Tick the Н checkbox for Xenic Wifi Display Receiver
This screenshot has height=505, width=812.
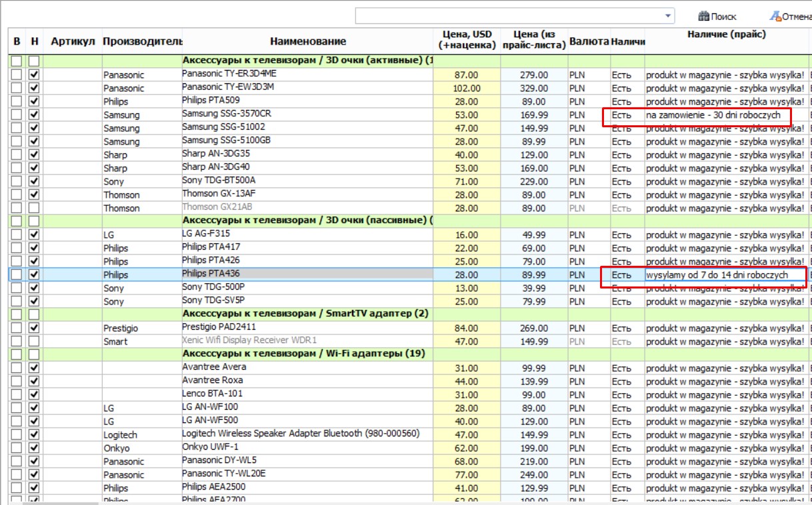coord(35,341)
